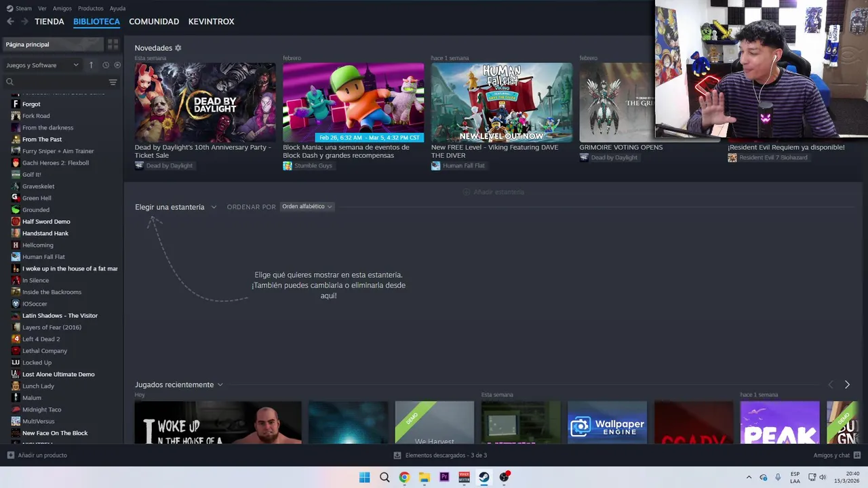Image resolution: width=868 pixels, height=488 pixels.
Task: Open GRIMOIRE VOTING OPENS news headline
Action: tap(621, 147)
